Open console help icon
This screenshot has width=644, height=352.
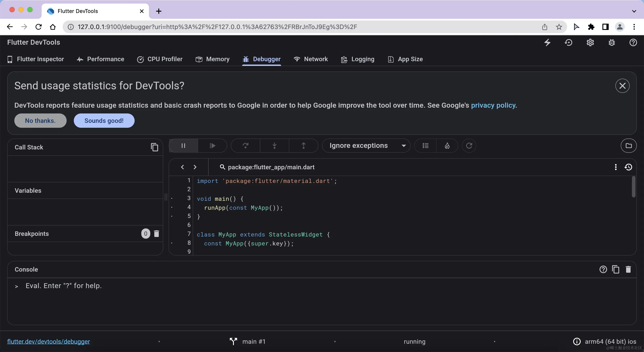pyautogui.click(x=603, y=269)
